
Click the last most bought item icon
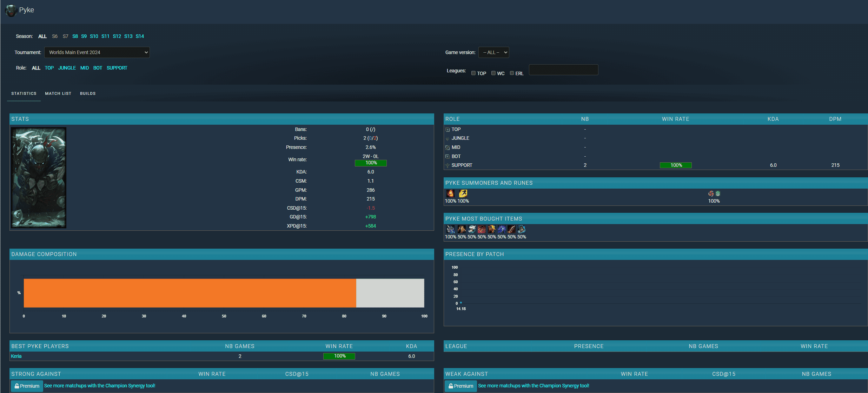click(x=522, y=229)
